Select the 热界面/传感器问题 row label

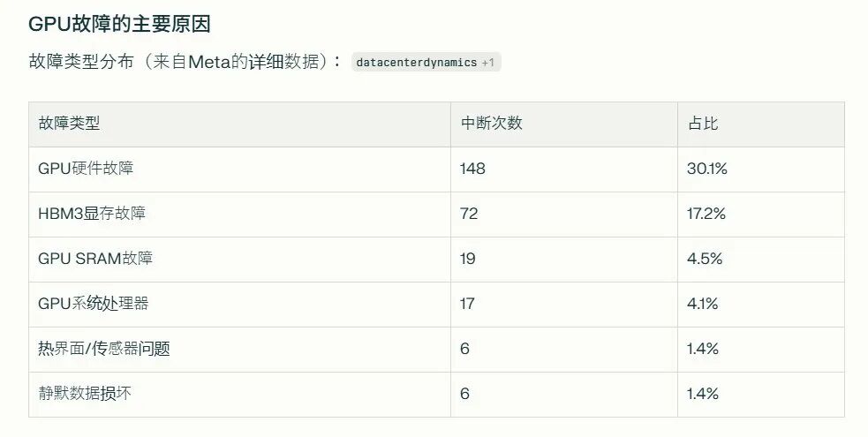coord(104,349)
